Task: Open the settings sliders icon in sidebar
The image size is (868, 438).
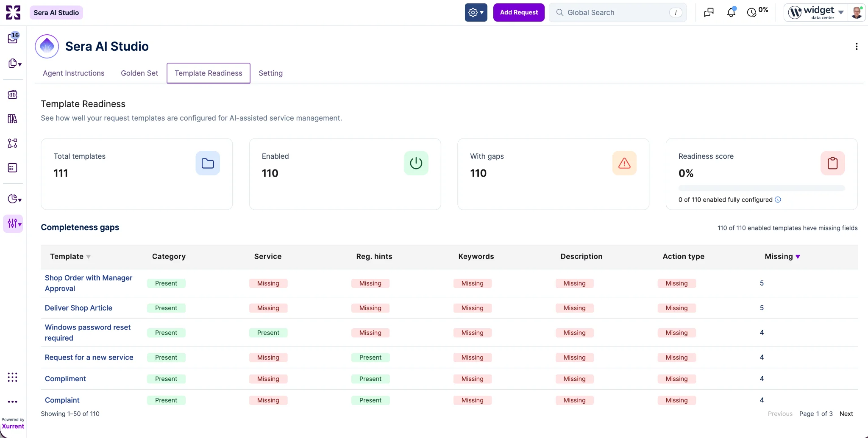Action: pos(13,224)
